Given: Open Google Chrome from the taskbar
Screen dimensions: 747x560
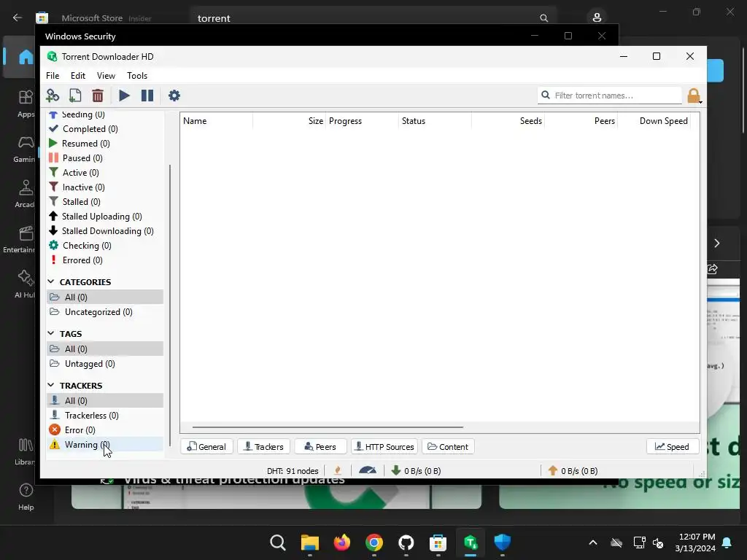Looking at the screenshot, I should 374,542.
